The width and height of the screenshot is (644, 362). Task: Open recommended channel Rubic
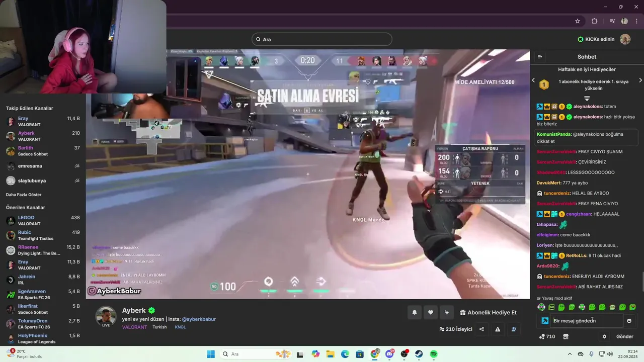coord(43,235)
